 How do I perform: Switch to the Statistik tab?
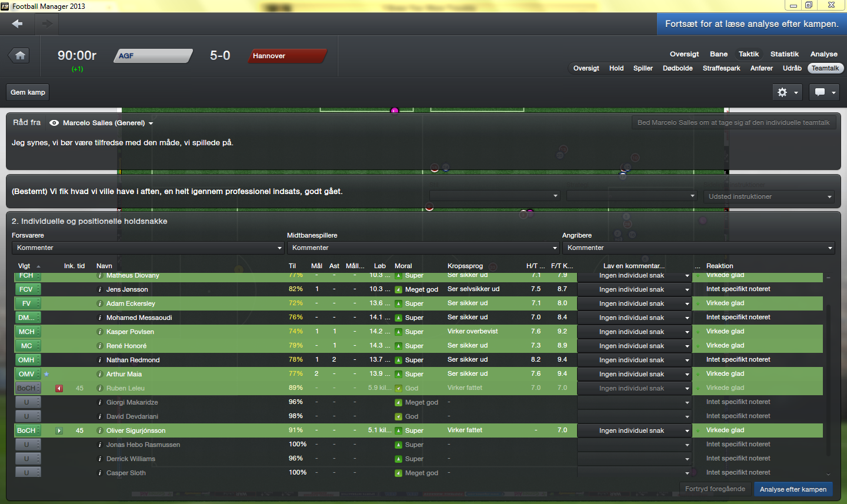coord(785,54)
